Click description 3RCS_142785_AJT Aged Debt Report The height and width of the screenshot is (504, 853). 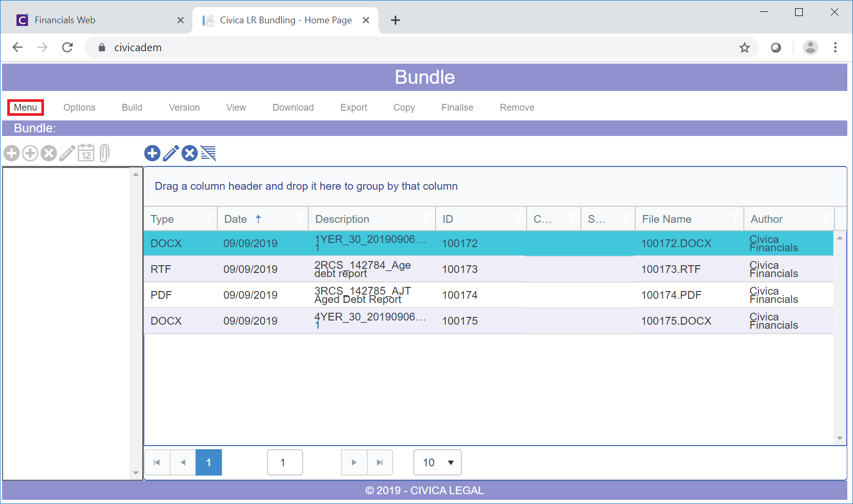[362, 295]
